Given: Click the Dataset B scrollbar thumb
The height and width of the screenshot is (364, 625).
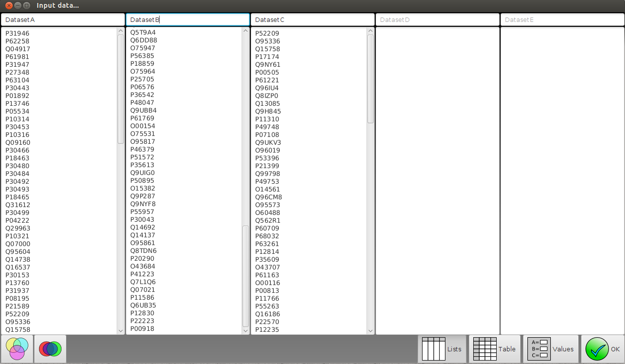Looking at the screenshot, I should (x=246, y=276).
